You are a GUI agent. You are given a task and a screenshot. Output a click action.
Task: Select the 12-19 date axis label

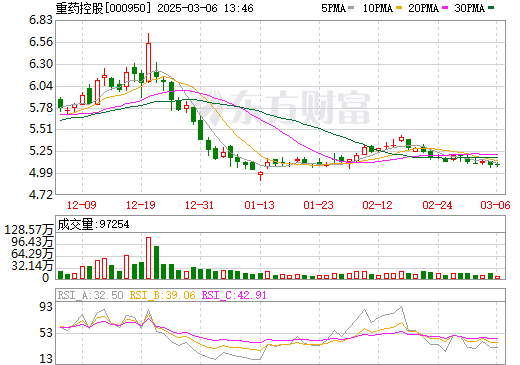pos(141,205)
